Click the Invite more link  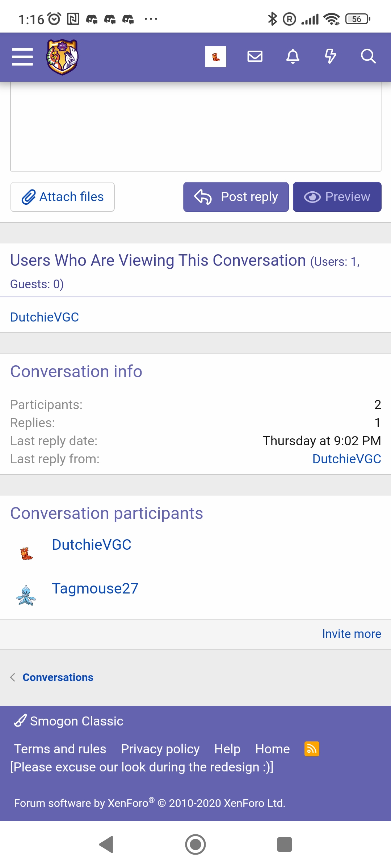[352, 634]
